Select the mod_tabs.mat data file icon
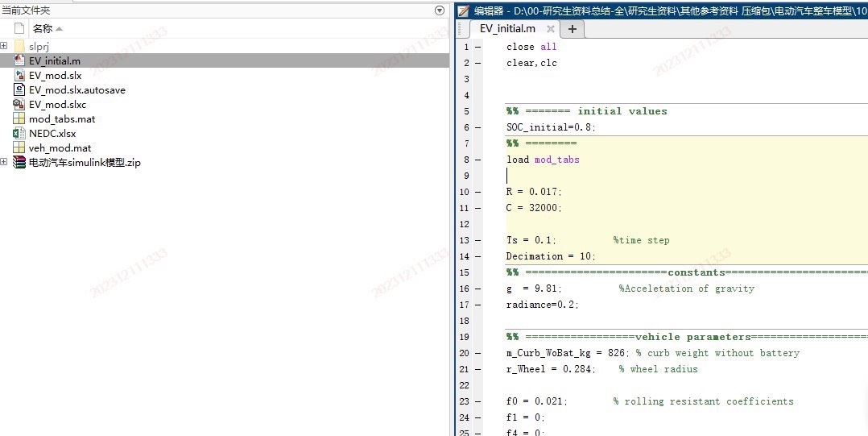The height and width of the screenshot is (436, 868). 19,118
